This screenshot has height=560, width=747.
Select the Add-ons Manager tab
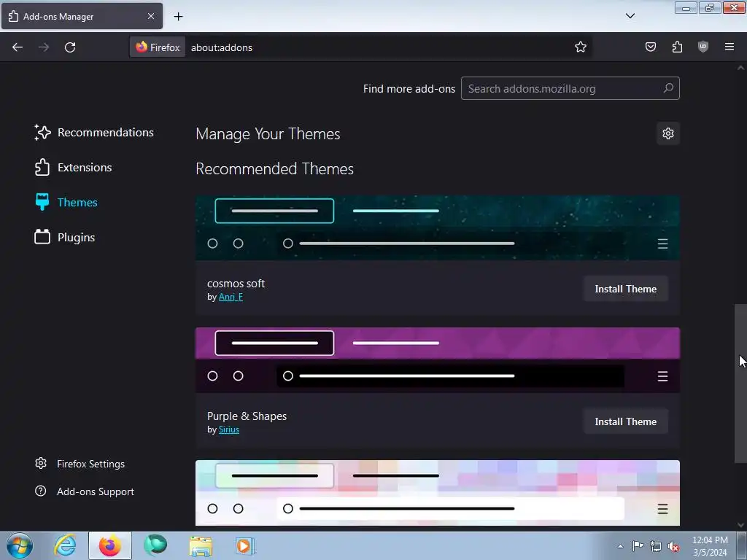point(82,16)
